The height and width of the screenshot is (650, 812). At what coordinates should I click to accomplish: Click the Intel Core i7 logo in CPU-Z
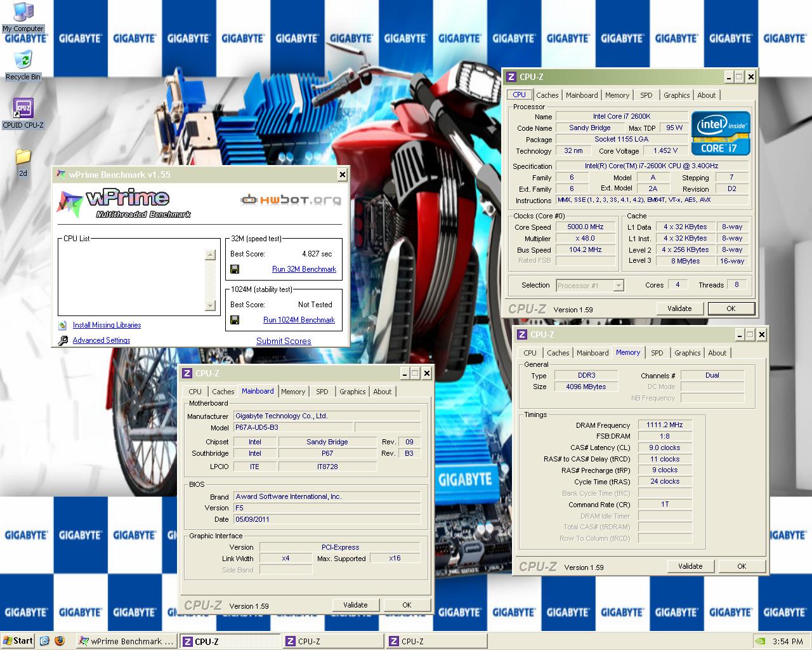click(x=721, y=133)
